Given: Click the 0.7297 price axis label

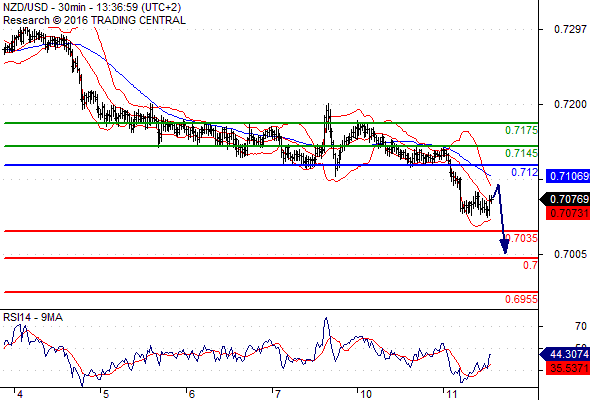Looking at the screenshot, I should pyautogui.click(x=570, y=29).
